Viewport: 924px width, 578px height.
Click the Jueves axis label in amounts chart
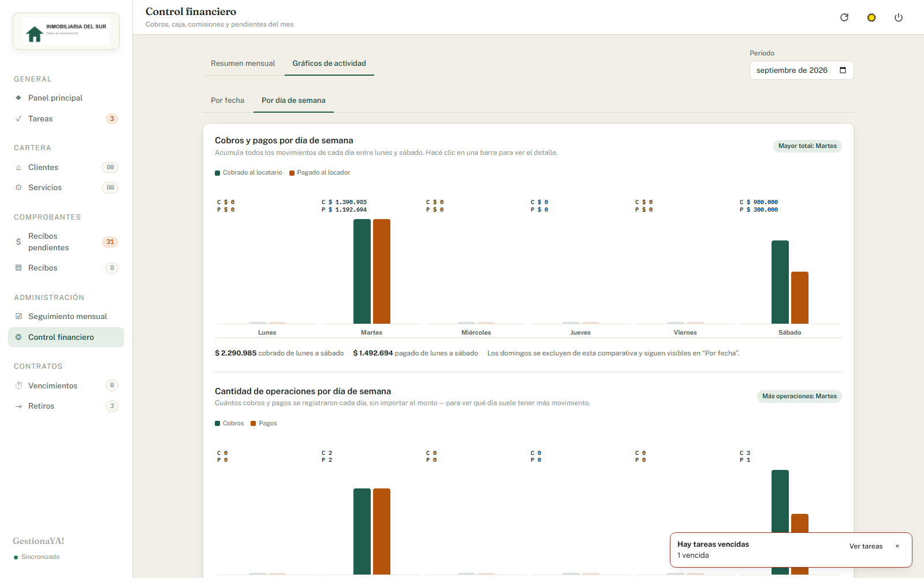(580, 332)
